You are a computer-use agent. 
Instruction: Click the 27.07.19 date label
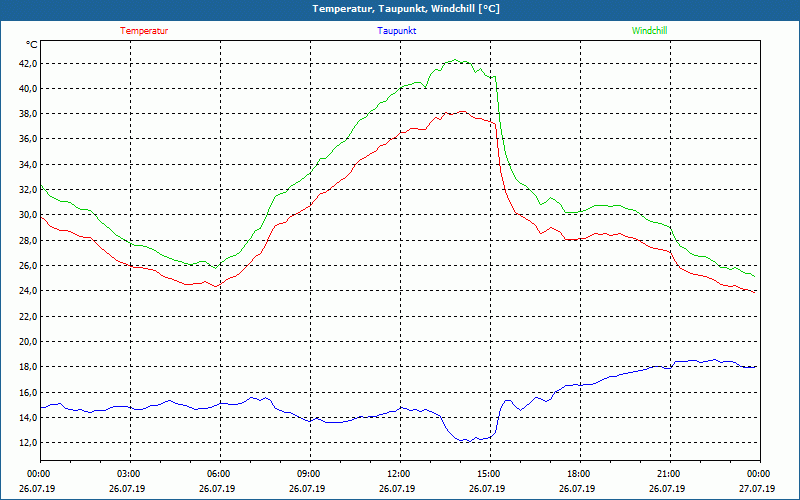(x=757, y=488)
